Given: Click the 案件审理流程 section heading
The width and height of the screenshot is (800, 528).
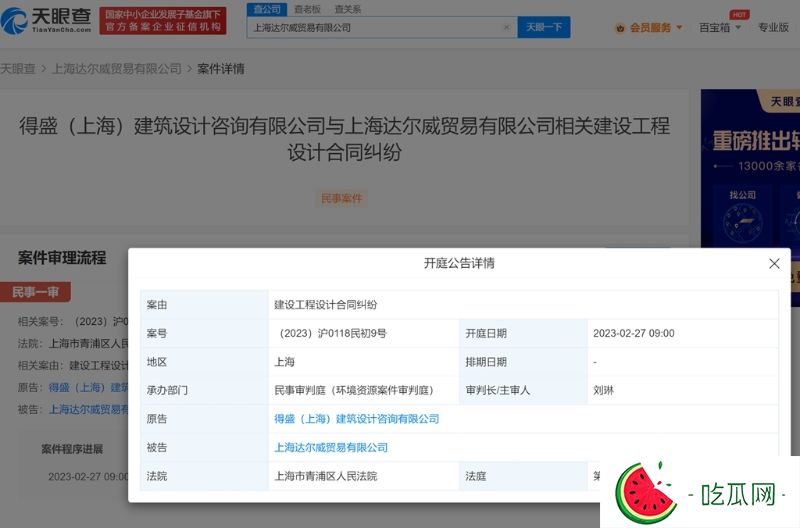Looking at the screenshot, I should click(x=62, y=258).
